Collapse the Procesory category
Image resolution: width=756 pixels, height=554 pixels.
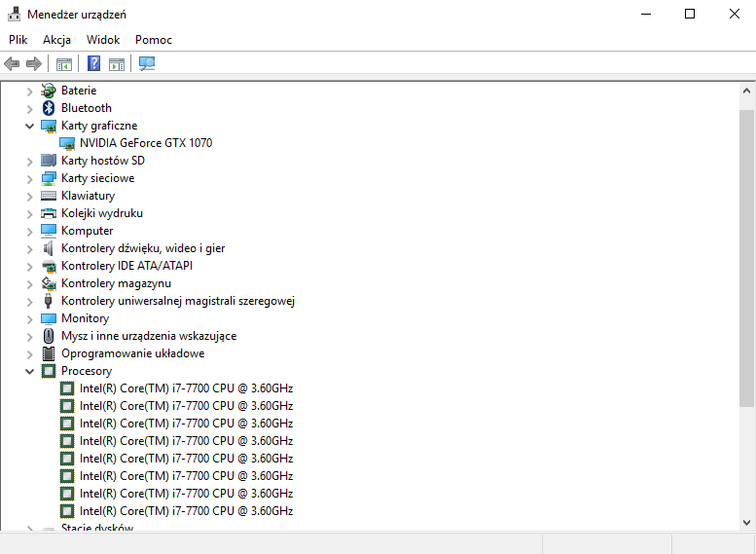29,371
